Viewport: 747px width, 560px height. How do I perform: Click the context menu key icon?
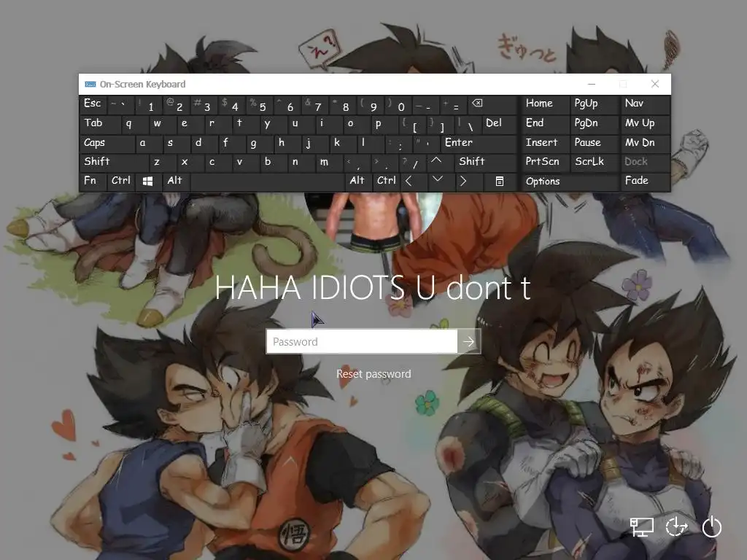coord(499,182)
